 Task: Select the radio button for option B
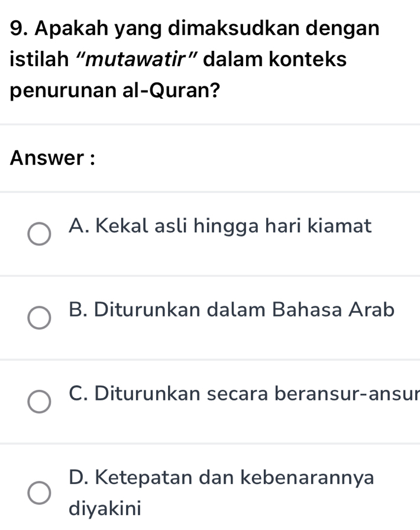pyautogui.click(x=40, y=318)
